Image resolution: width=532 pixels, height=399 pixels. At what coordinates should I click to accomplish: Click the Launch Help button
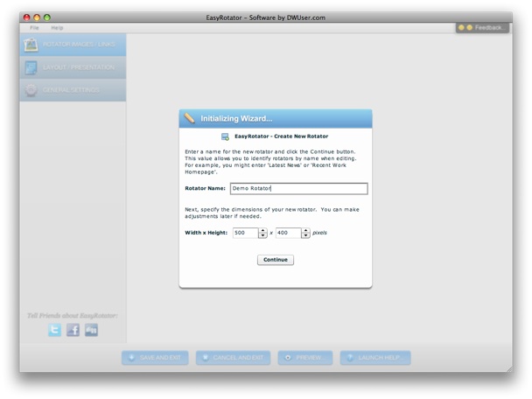coord(374,357)
